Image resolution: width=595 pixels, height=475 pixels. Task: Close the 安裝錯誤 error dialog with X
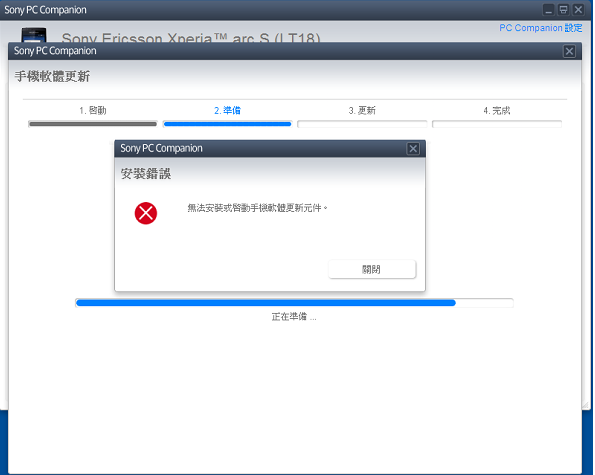[x=413, y=149]
